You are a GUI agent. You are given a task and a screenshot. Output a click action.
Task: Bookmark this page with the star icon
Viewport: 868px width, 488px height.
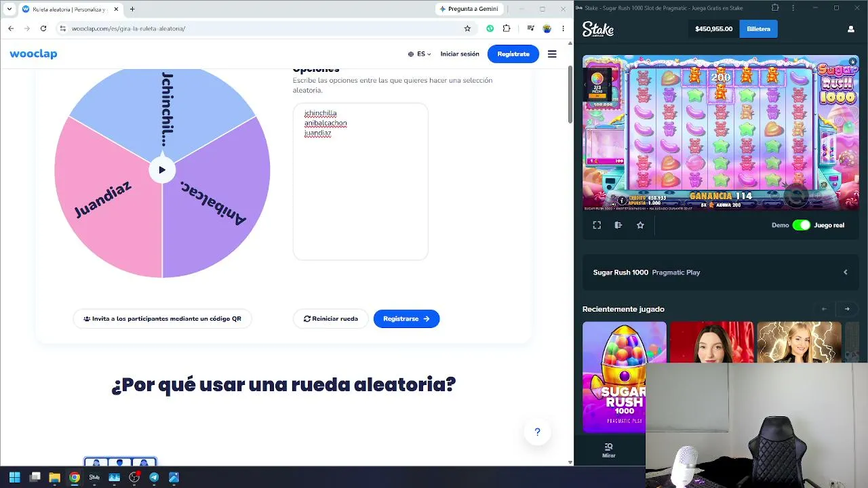[467, 28]
